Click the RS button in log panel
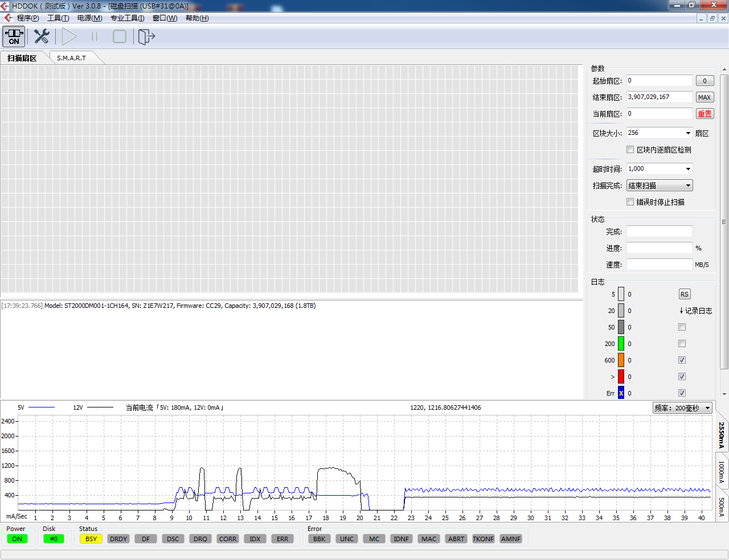This screenshot has width=729, height=560. [685, 294]
